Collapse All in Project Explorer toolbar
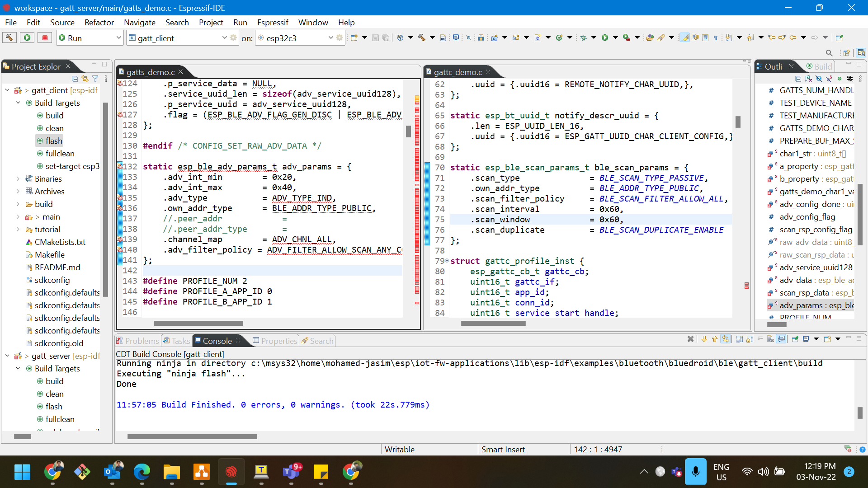The height and width of the screenshot is (488, 868). pyautogui.click(x=75, y=79)
